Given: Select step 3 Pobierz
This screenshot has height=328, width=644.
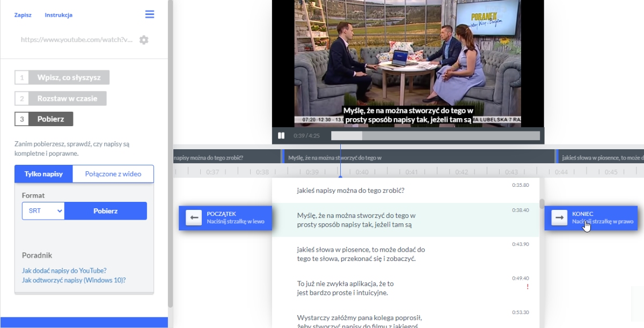Looking at the screenshot, I should [44, 119].
